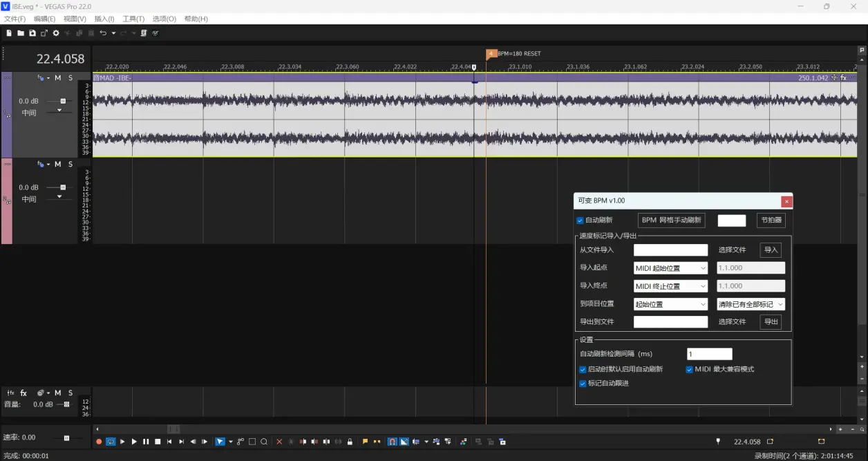Click the Lock padlock icon
The height and width of the screenshot is (461, 868).
350,442
